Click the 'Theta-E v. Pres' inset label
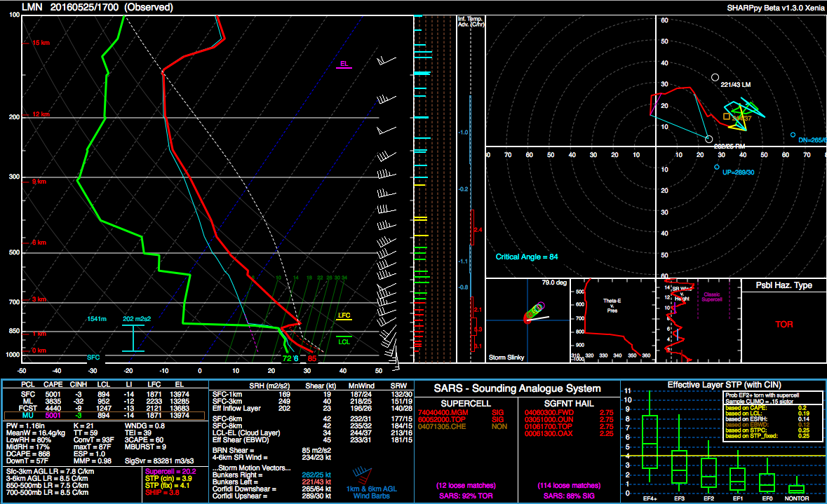Screen dimensions: 827x504 tap(612, 306)
